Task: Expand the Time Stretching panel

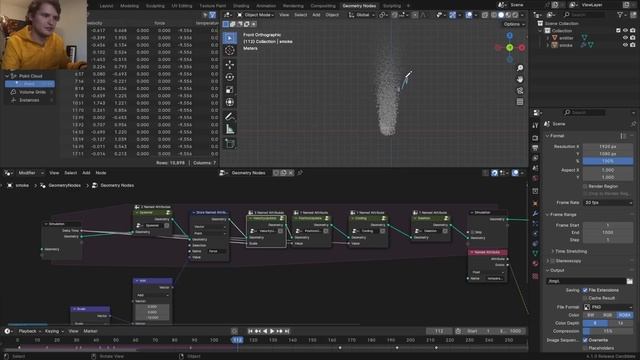Action: [x=569, y=251]
